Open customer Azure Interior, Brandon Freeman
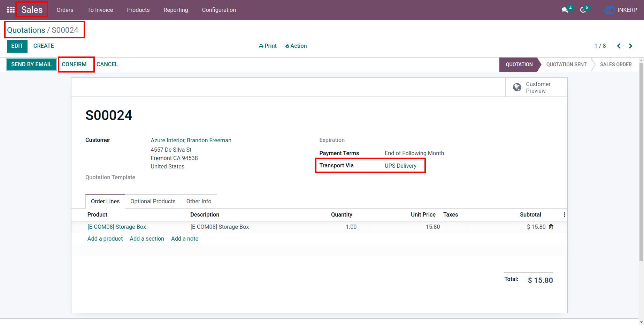The width and height of the screenshot is (644, 325). 191,140
